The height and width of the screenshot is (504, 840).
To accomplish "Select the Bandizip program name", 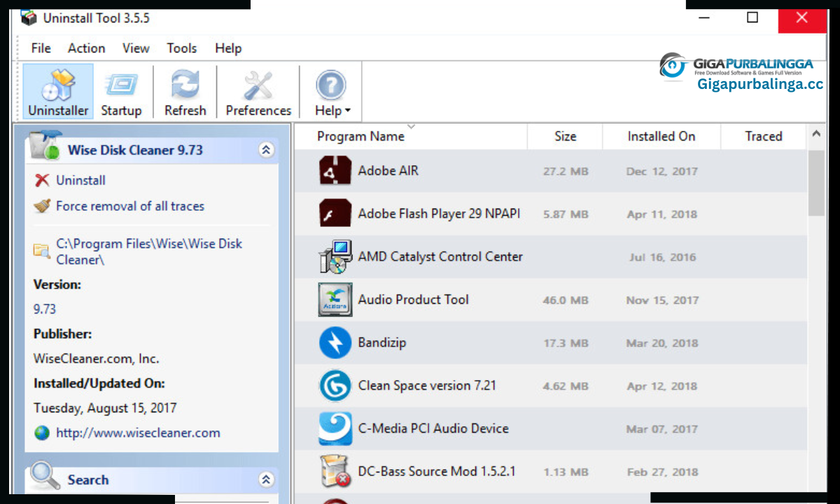I will pyautogui.click(x=381, y=343).
